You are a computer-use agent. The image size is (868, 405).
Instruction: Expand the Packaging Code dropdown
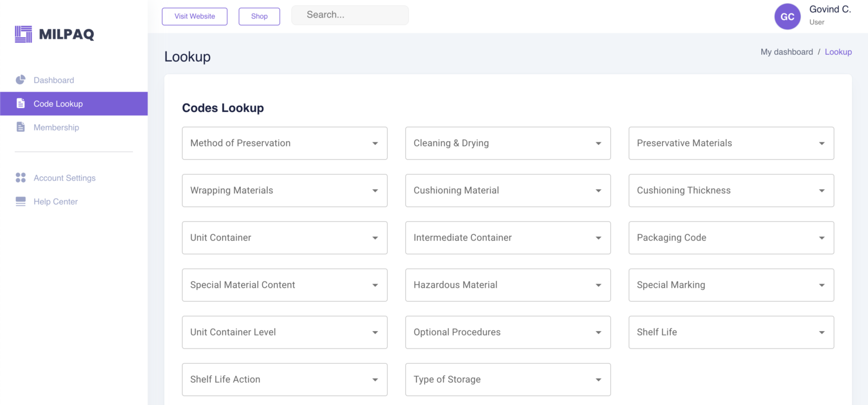(731, 238)
